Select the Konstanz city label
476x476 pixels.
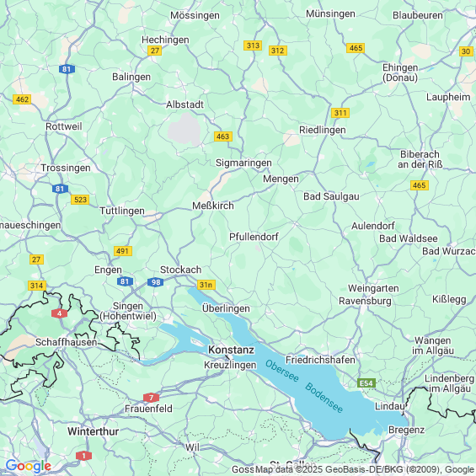pos(232,350)
